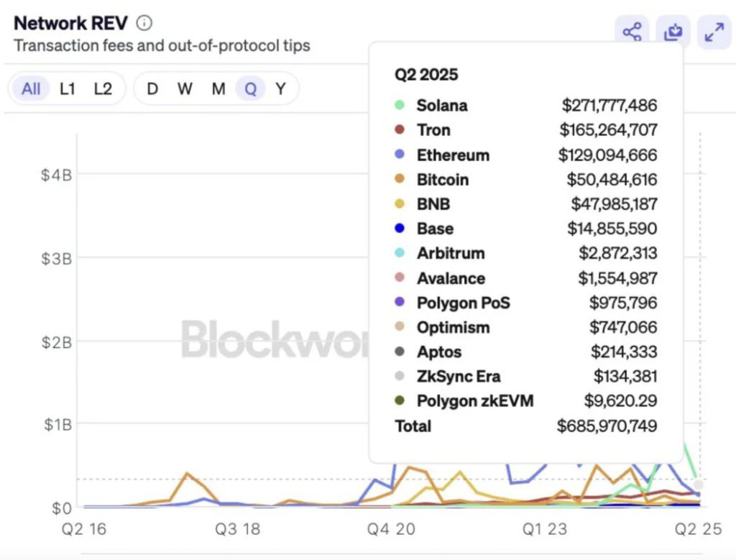Click the Bitcoin label in tooltip

point(443,179)
